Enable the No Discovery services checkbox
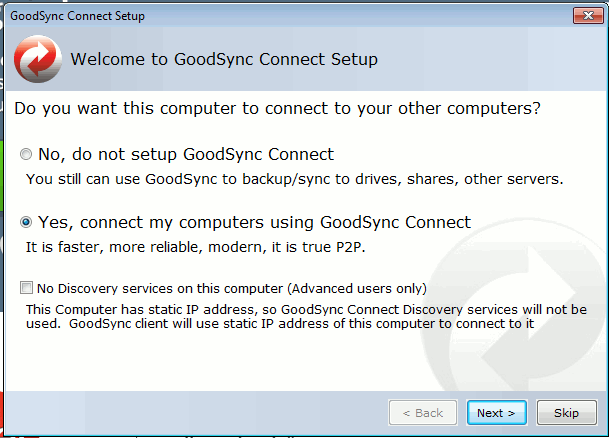The width and height of the screenshot is (609, 438). point(26,288)
